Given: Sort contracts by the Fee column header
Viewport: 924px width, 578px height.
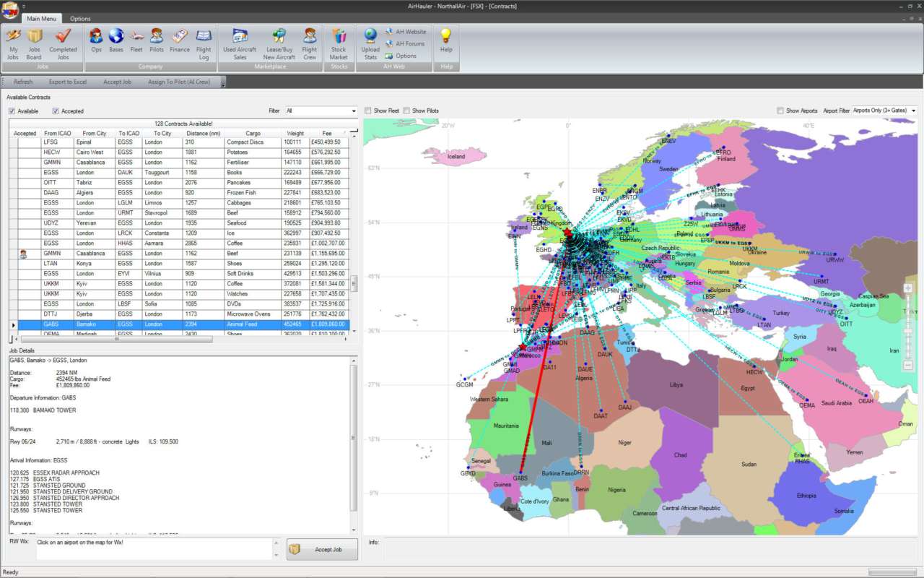Looking at the screenshot, I should (327, 133).
